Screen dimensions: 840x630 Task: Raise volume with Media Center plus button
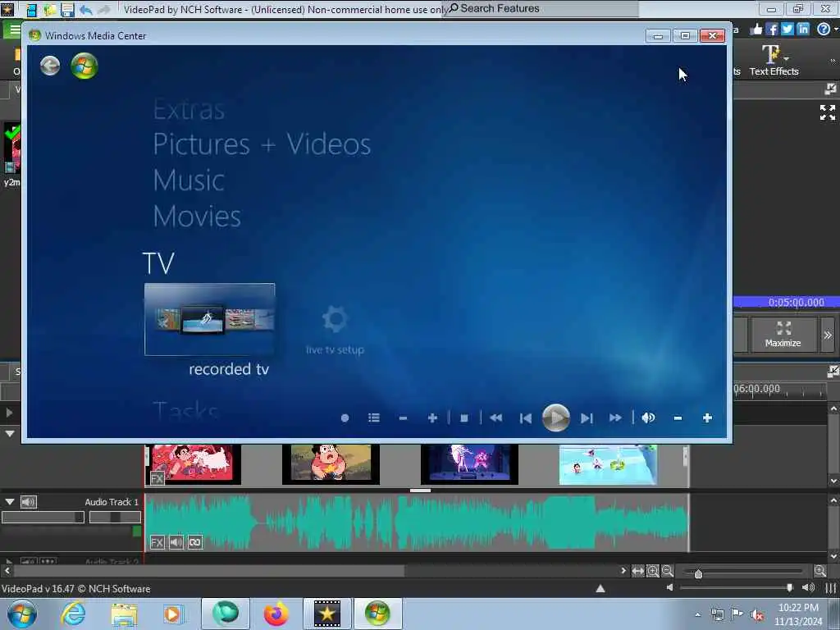(x=707, y=418)
